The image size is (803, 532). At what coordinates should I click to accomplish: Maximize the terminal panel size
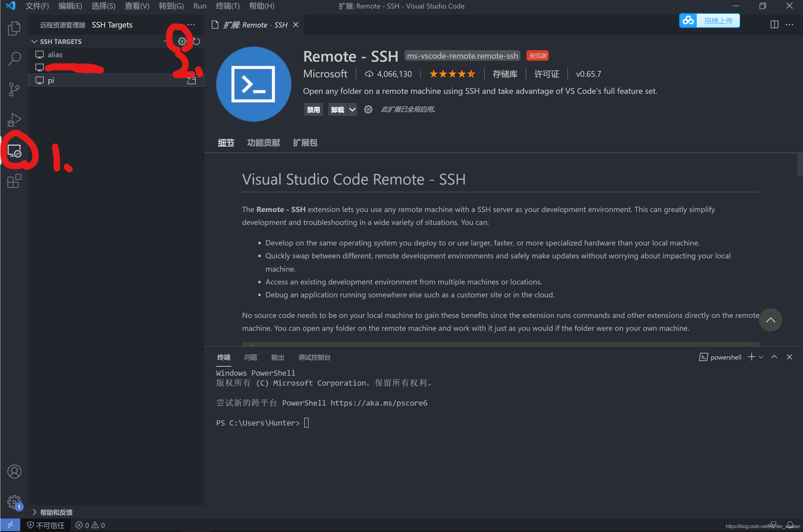point(774,357)
